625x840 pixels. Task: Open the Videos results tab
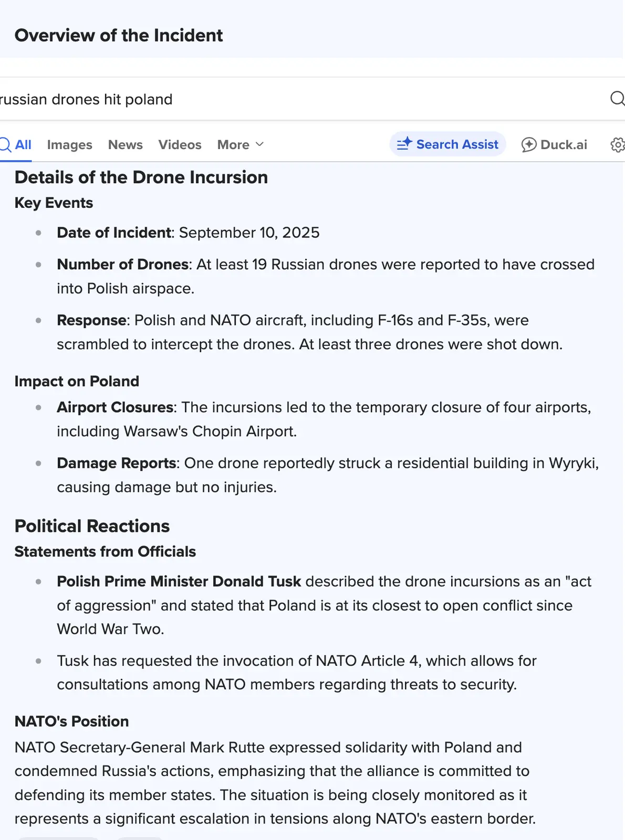point(180,145)
